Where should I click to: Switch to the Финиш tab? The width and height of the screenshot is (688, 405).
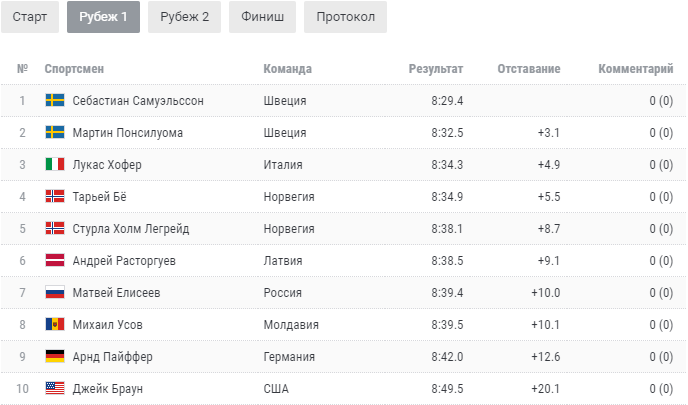[262, 17]
